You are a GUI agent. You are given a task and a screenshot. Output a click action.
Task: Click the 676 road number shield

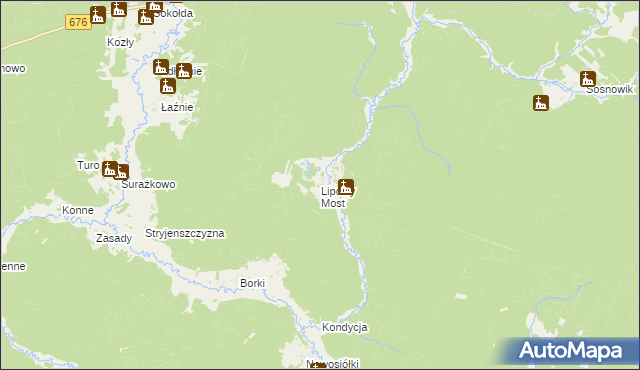(78, 22)
